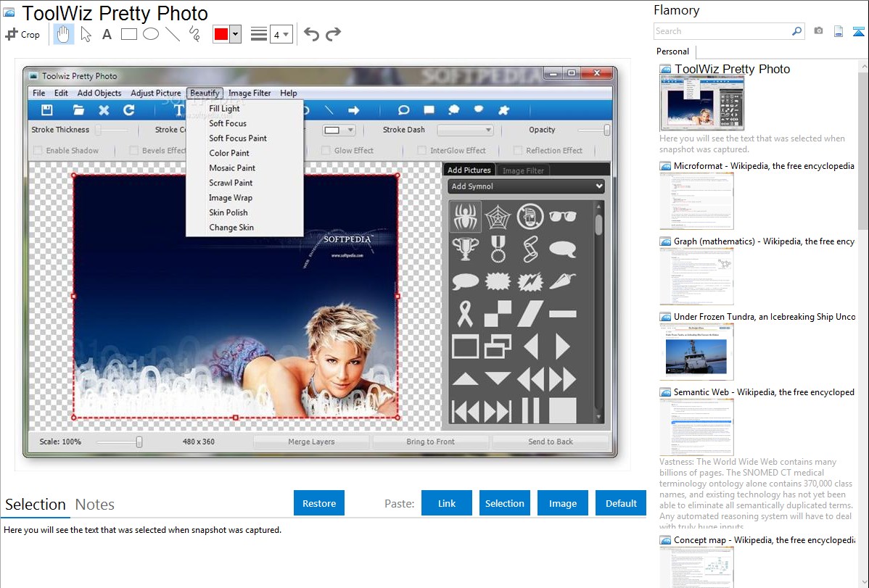Click the Restore button
Viewport: 869px width, 588px height.
pyautogui.click(x=319, y=503)
